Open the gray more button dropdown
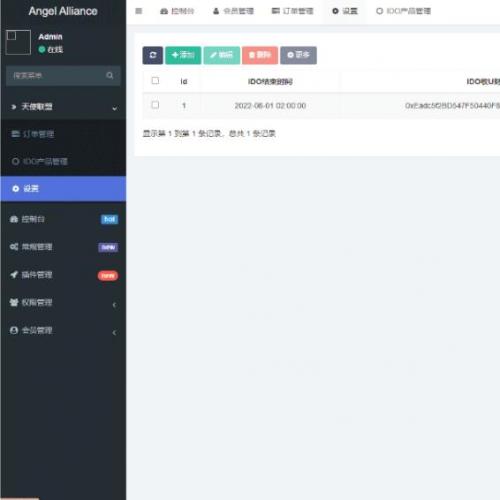 coord(298,55)
